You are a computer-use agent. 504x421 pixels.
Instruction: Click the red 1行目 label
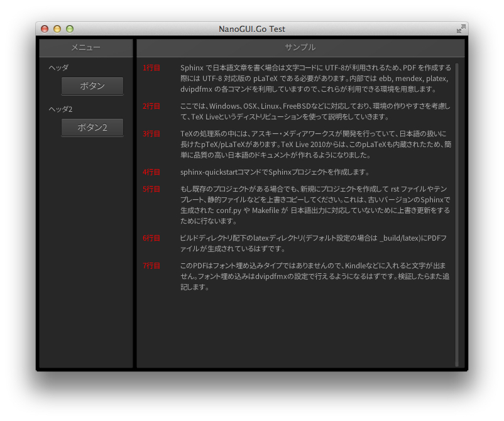pyautogui.click(x=151, y=68)
